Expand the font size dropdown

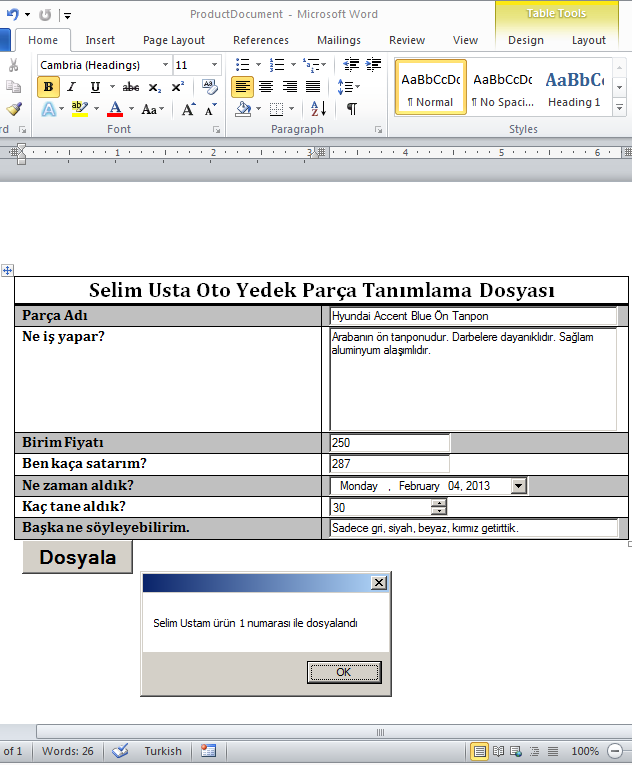pyautogui.click(x=214, y=65)
